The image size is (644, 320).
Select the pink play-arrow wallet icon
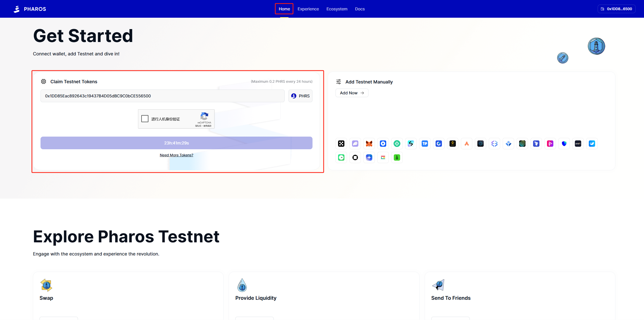pos(550,144)
